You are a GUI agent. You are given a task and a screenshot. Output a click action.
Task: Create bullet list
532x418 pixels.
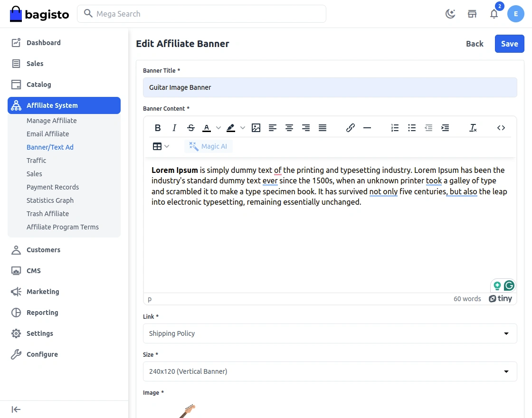point(411,128)
